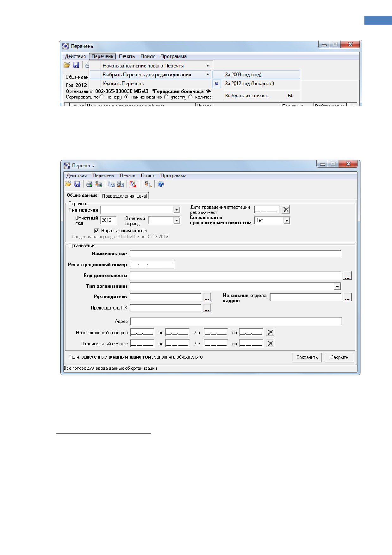Click the gray document report icon left of the M icon
Viewport: 392px width, 555px height.
[111, 184]
